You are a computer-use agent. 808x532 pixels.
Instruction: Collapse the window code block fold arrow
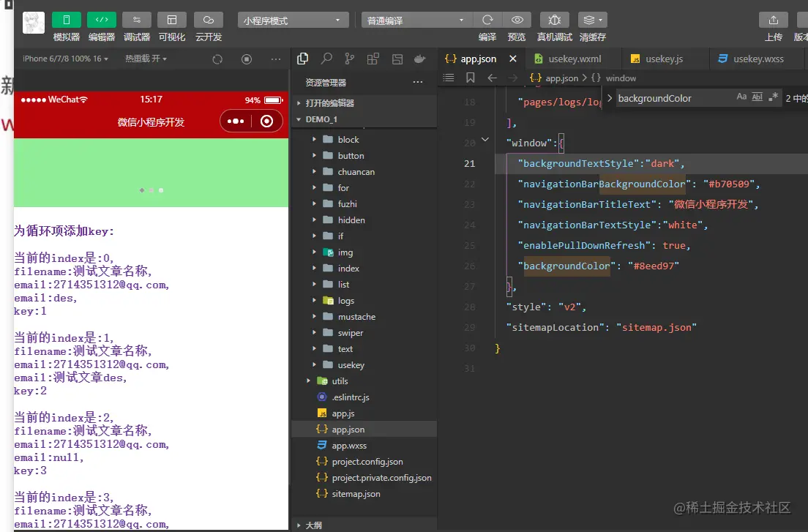[485, 140]
